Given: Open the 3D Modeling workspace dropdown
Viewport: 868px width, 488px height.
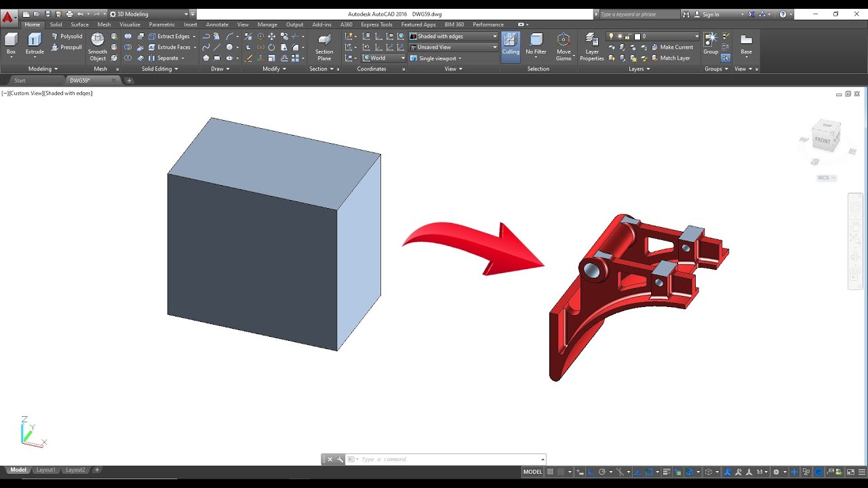Looking at the screenshot, I should [148, 14].
